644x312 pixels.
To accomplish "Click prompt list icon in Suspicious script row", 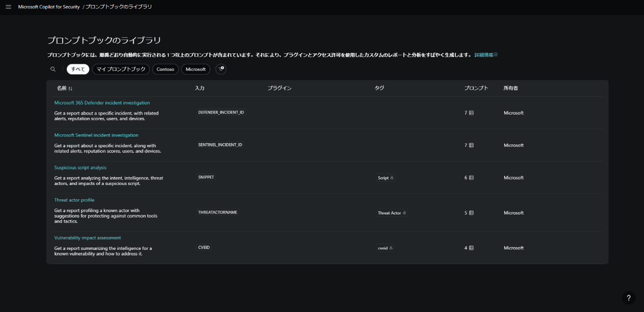I will click(x=471, y=178).
